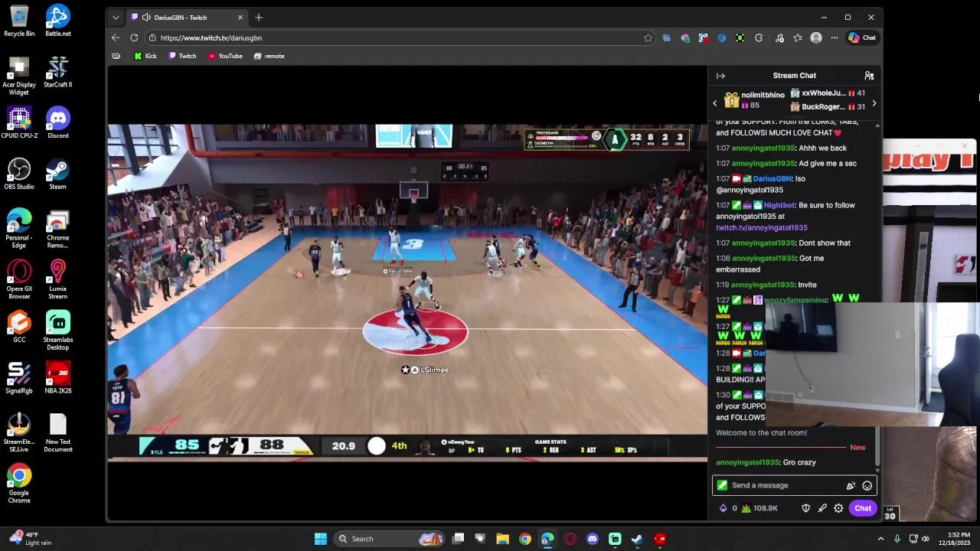Open NBA 2K26 desktop shortcut

coord(58,377)
